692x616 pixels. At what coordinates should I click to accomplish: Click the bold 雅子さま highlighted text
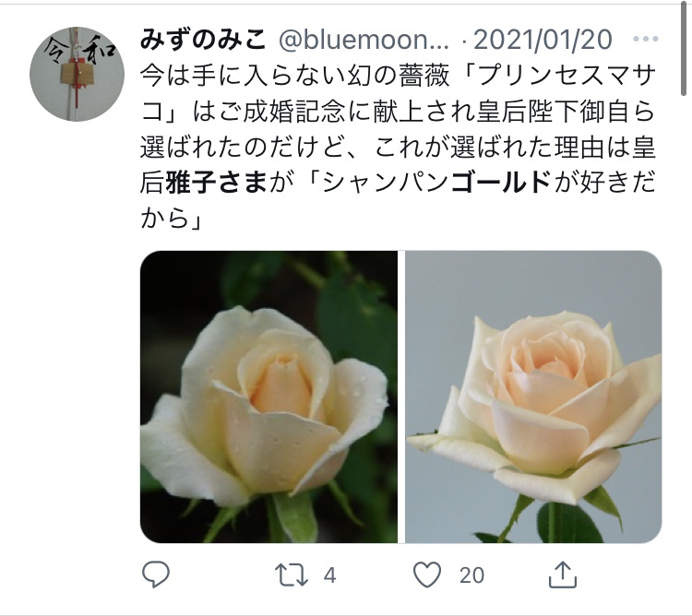point(216,183)
